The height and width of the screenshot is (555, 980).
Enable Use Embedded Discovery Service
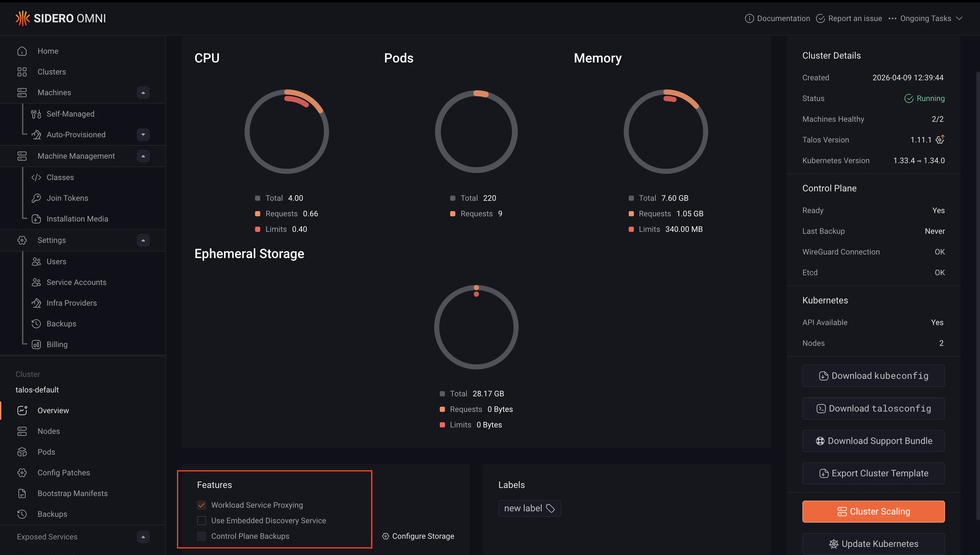(x=202, y=520)
